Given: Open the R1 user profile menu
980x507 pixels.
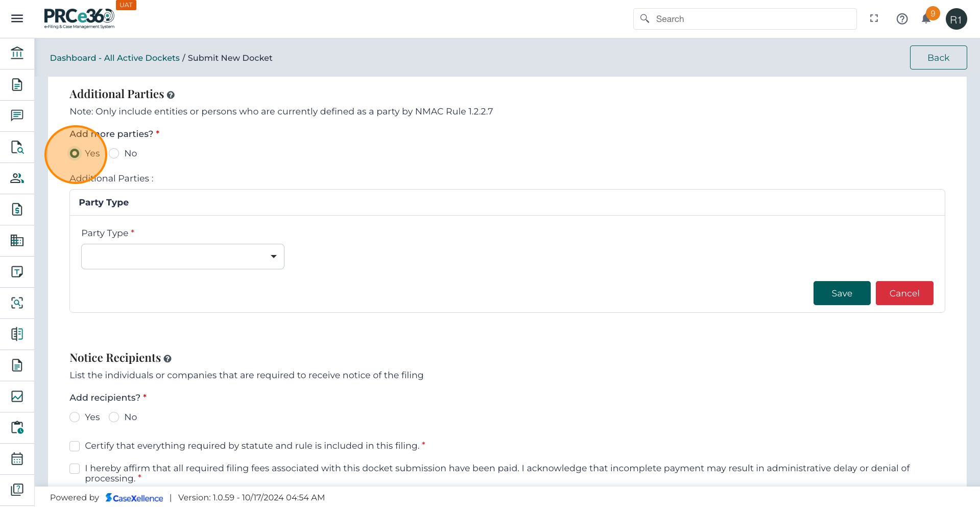Looking at the screenshot, I should coord(956,19).
